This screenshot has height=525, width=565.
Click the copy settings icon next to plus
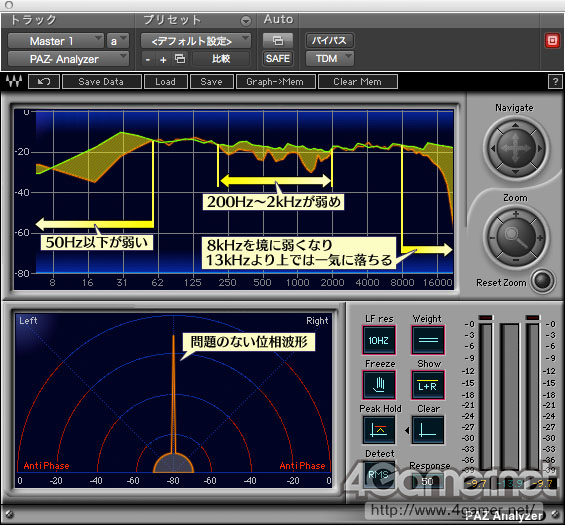(180, 58)
